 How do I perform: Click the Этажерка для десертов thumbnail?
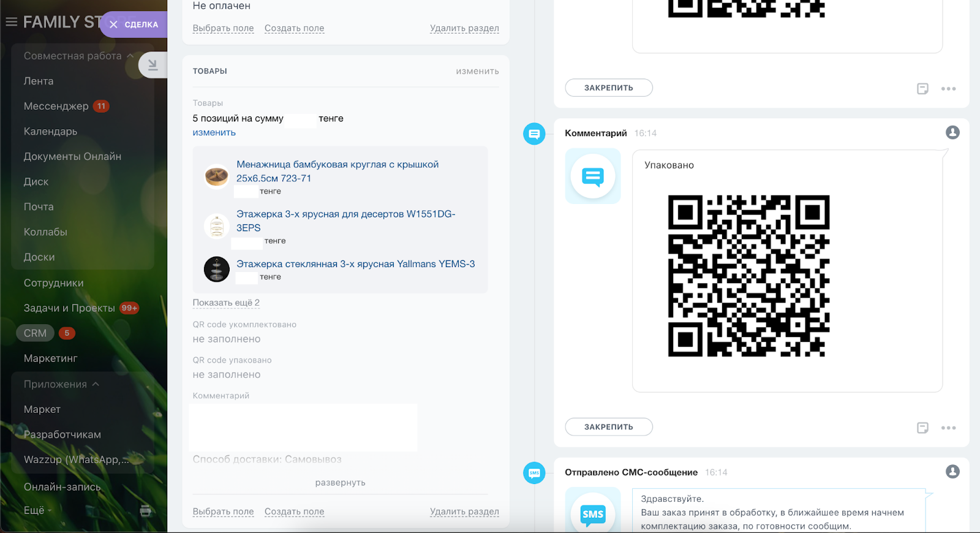[x=216, y=226]
